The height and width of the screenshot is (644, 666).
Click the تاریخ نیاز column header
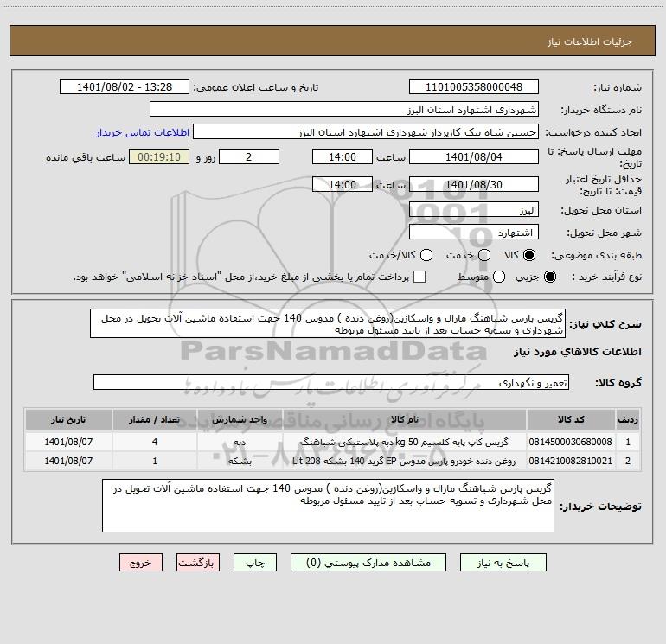click(68, 419)
